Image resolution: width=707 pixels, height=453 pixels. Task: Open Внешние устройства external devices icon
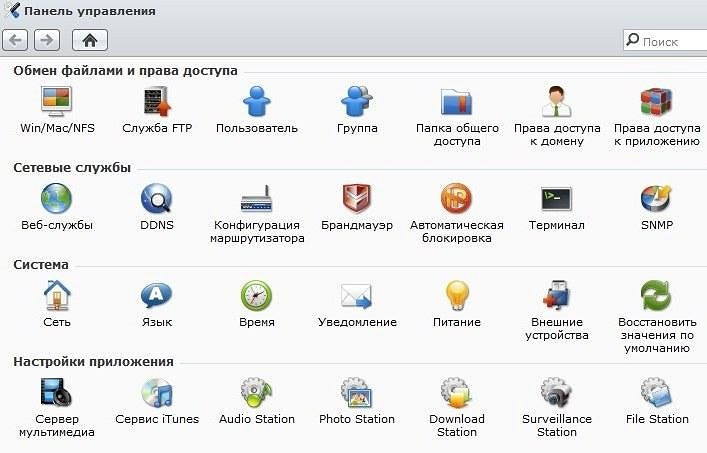[x=557, y=296]
